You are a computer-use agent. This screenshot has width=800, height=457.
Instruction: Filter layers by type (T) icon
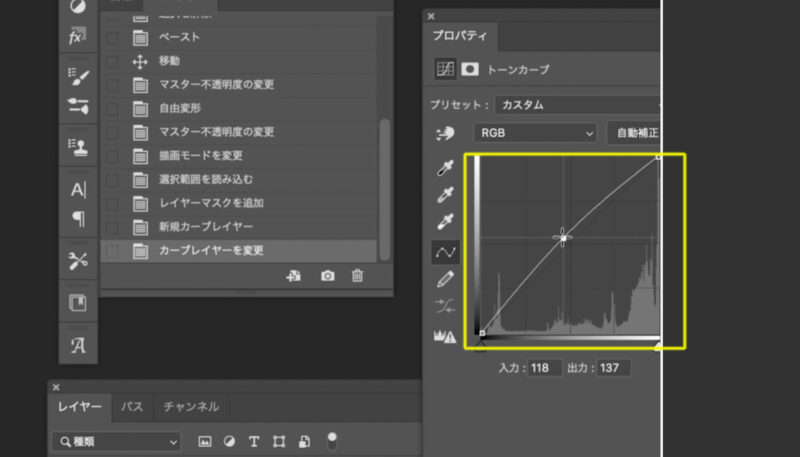[254, 441]
